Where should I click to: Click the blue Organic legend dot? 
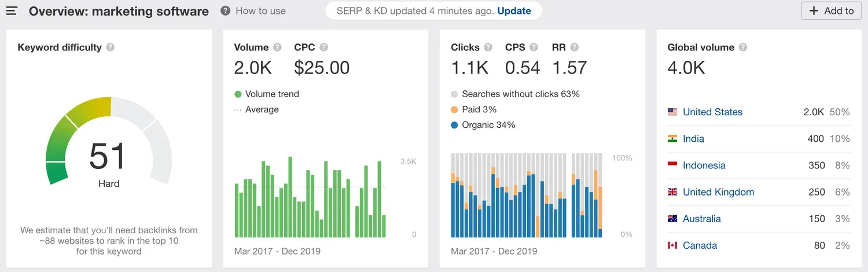pos(454,125)
